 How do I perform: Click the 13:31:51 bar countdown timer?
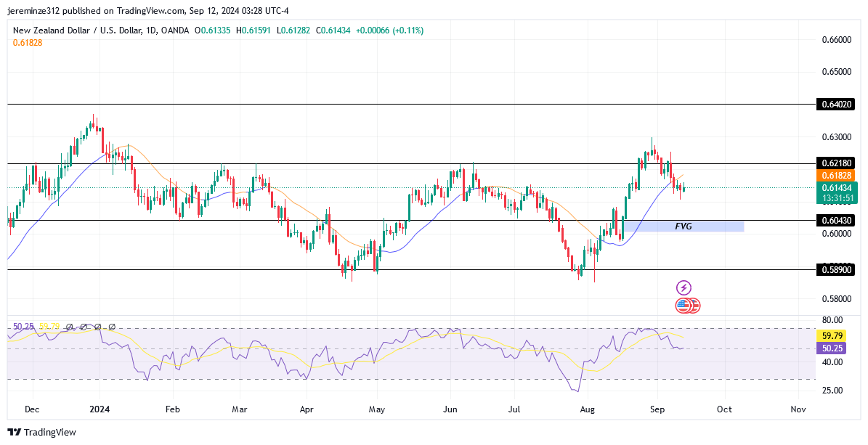point(837,198)
